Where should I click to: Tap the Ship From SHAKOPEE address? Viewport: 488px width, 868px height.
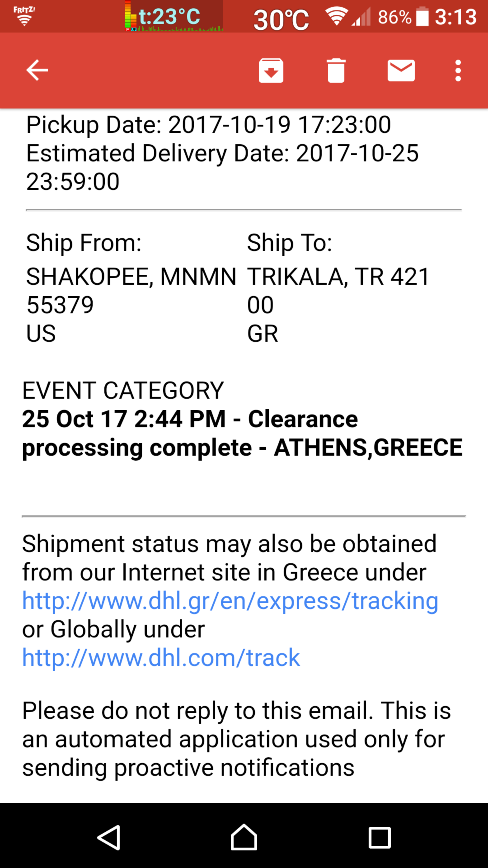point(131,304)
